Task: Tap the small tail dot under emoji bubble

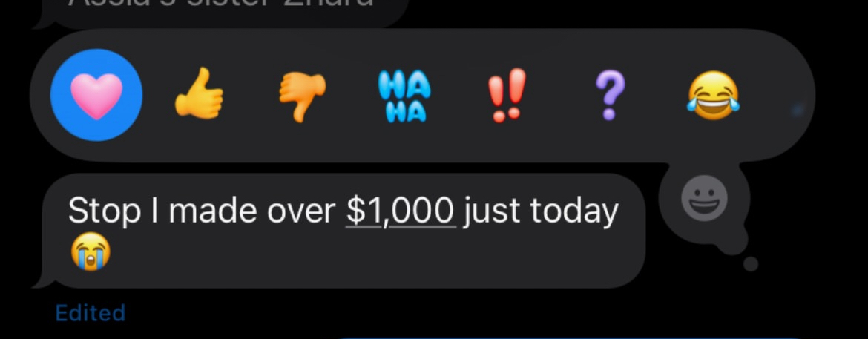Action: (751, 264)
